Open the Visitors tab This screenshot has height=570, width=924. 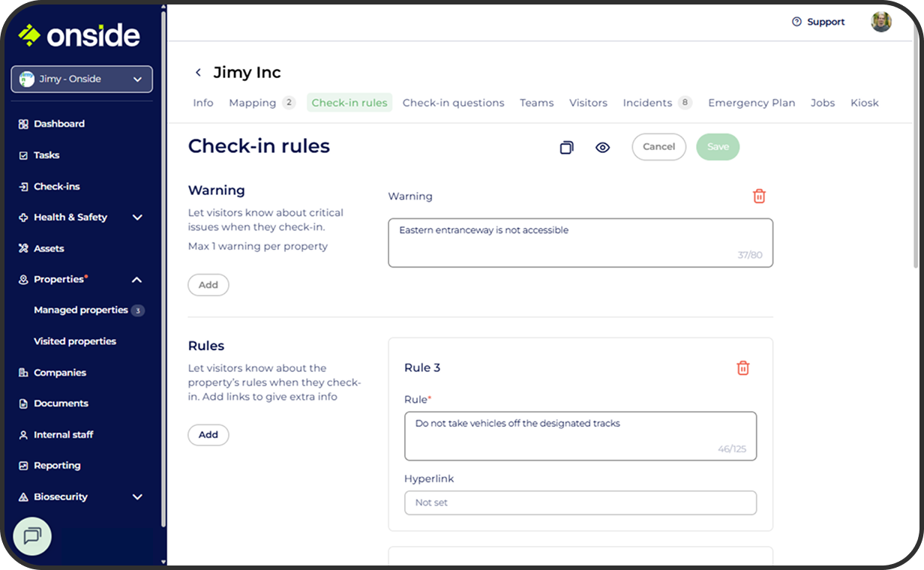[x=588, y=103]
